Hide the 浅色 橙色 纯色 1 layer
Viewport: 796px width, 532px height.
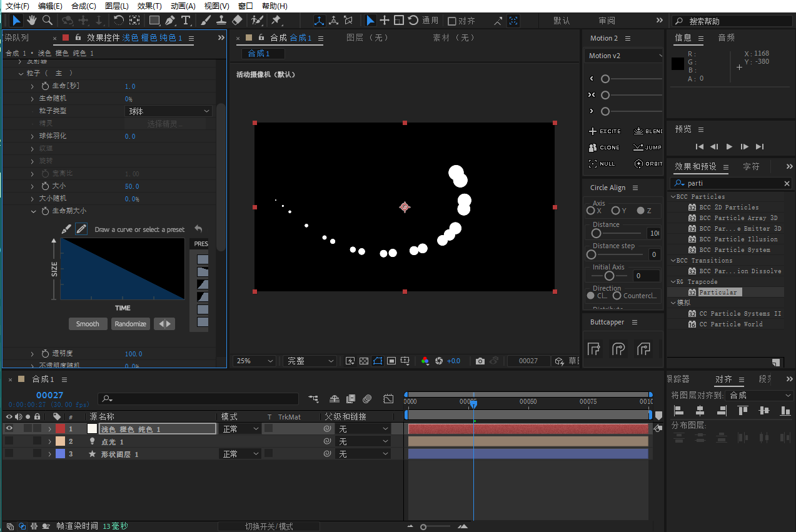9,429
